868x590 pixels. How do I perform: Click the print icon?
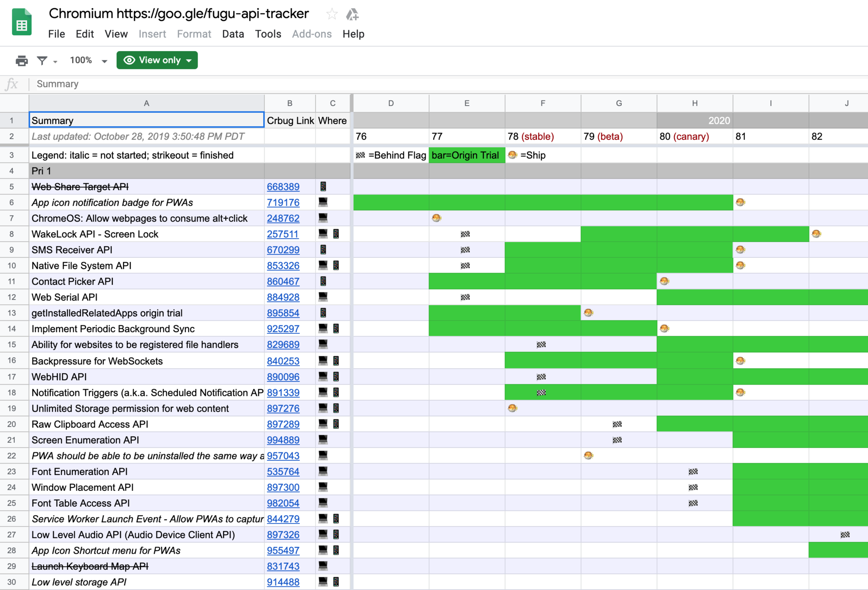21,60
